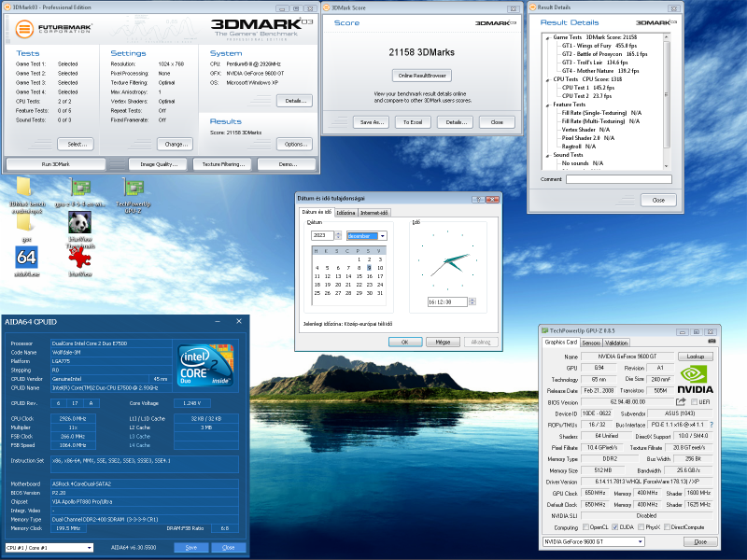Click the Result Details title bar icon
This screenshot has height=560, width=747.
(x=532, y=7)
